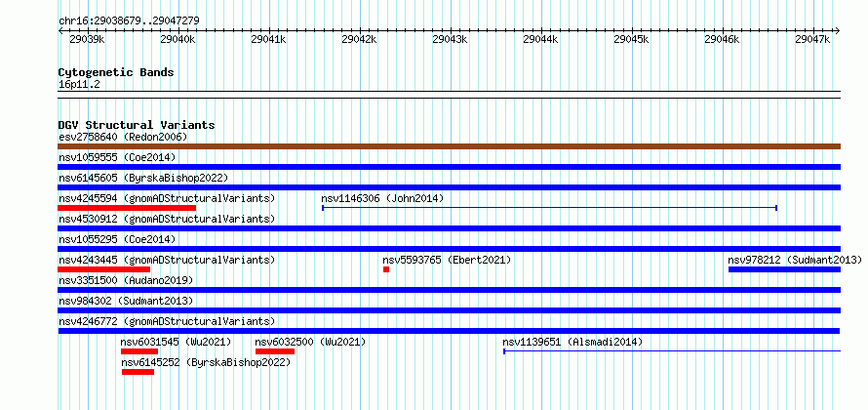The height and width of the screenshot is (410, 868).
Task: Click the red nsv6031545 variant bar
Action: pyautogui.click(x=139, y=351)
